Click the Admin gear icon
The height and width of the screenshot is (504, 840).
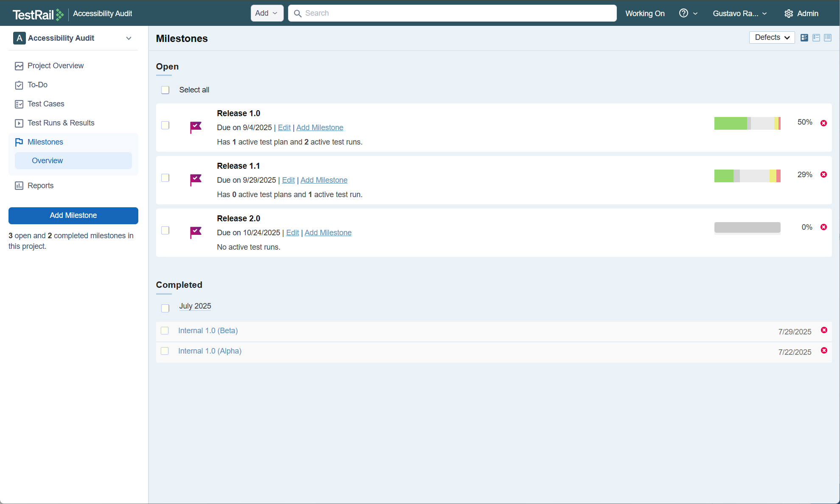click(x=788, y=14)
